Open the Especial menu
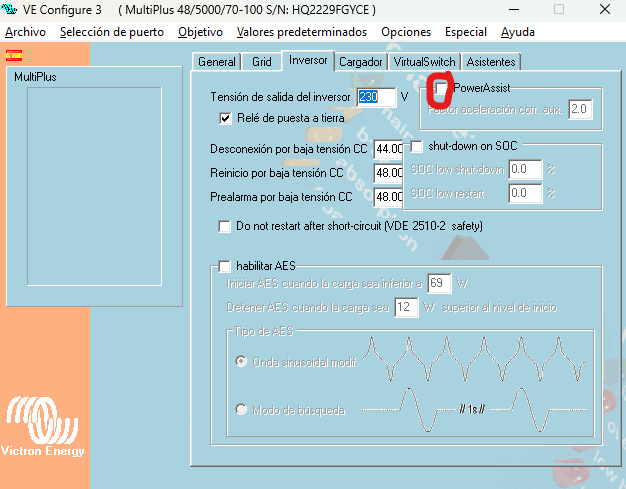This screenshot has height=489, width=626. (x=466, y=32)
